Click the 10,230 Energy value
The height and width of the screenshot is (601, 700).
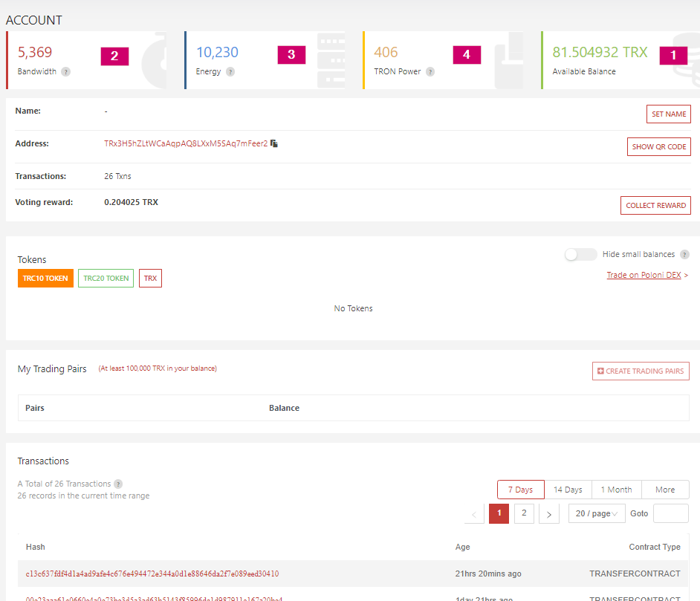pos(218,52)
